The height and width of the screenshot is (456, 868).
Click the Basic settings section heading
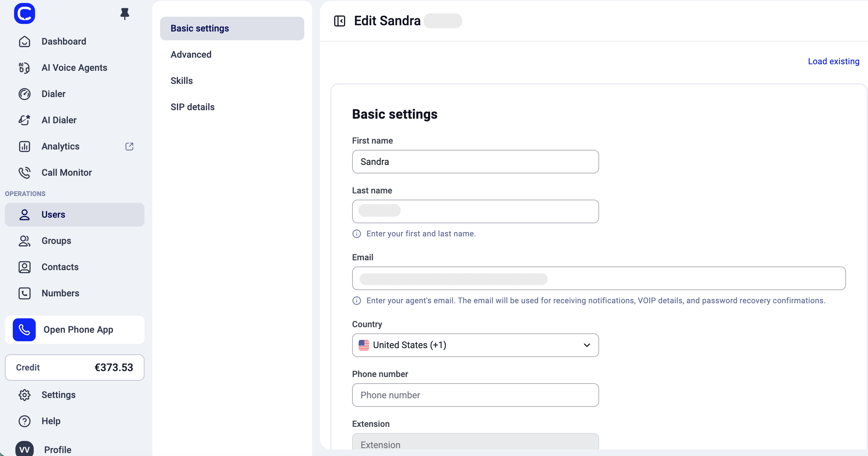pyautogui.click(x=395, y=114)
